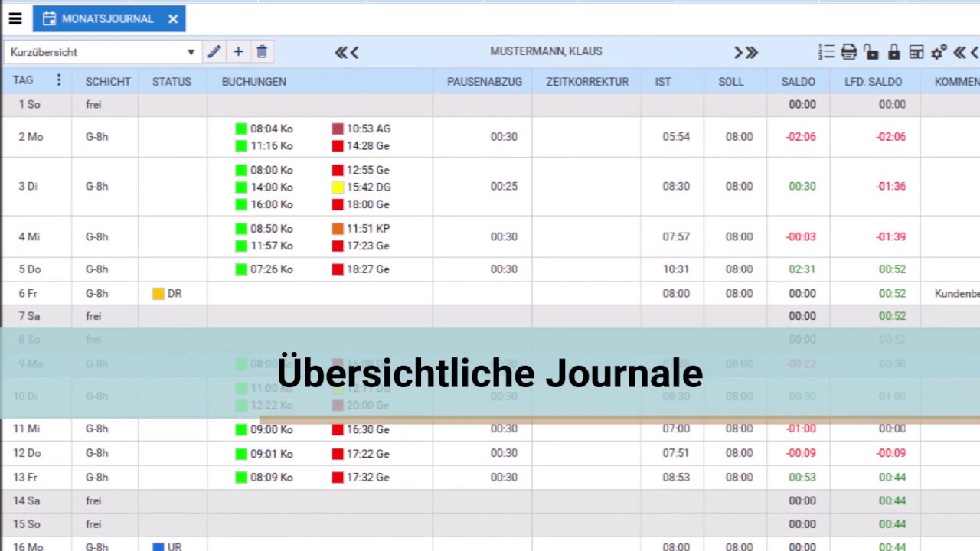Select the 10:53 AG booking
Screen dimensions: 980x551
[x=361, y=129]
